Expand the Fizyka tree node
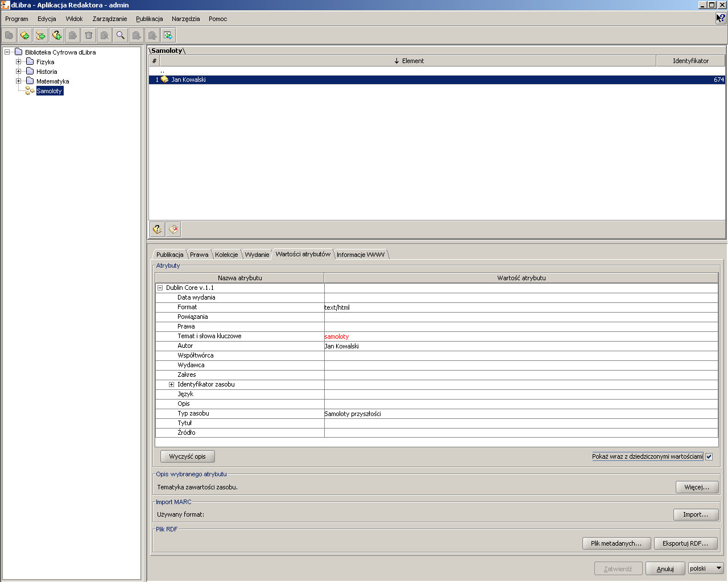Image resolution: width=728 pixels, height=582 pixels. [18, 62]
